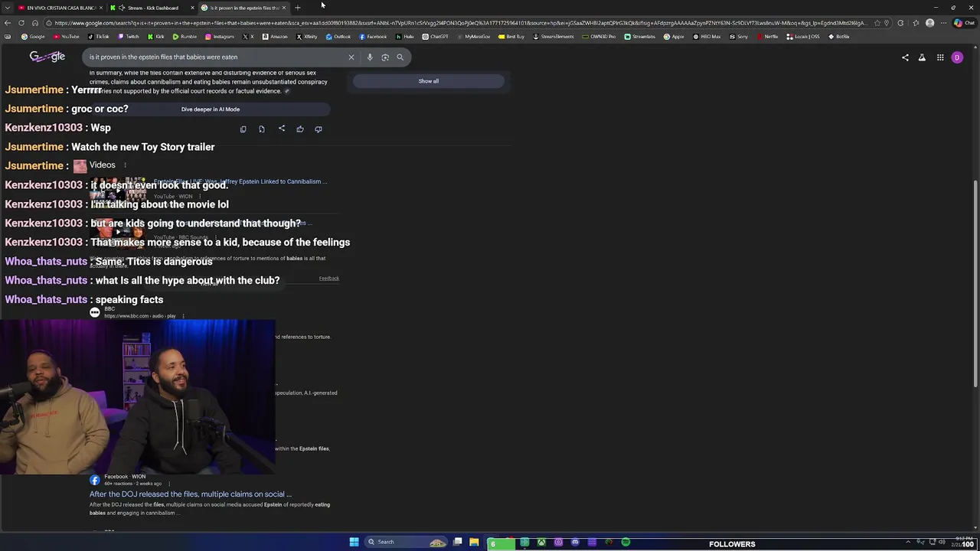This screenshot has width=980, height=551.
Task: Click the browser address bar URL
Action: tap(459, 23)
